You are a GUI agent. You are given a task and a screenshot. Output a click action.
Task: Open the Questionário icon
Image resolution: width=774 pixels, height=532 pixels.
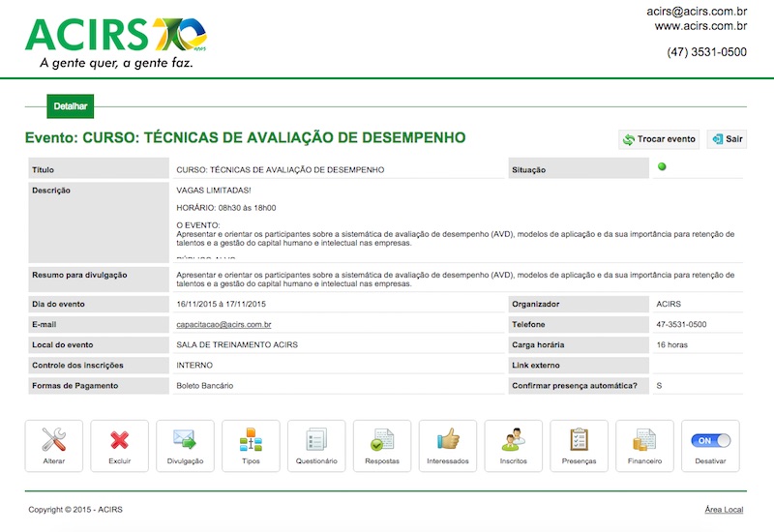click(316, 441)
